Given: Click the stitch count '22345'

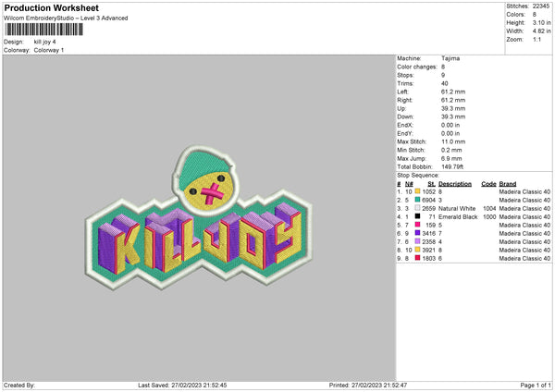Looking at the screenshot, I should point(541,6).
